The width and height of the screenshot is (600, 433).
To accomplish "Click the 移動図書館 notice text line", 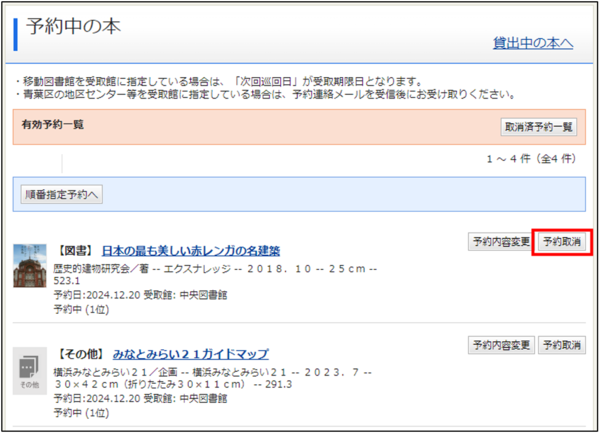I will (218, 81).
